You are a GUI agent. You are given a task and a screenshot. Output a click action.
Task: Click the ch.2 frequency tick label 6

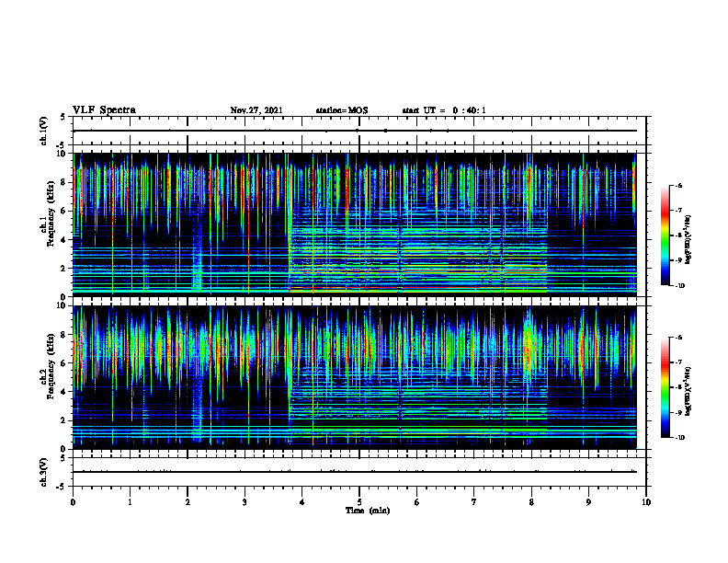pyautogui.click(x=64, y=363)
